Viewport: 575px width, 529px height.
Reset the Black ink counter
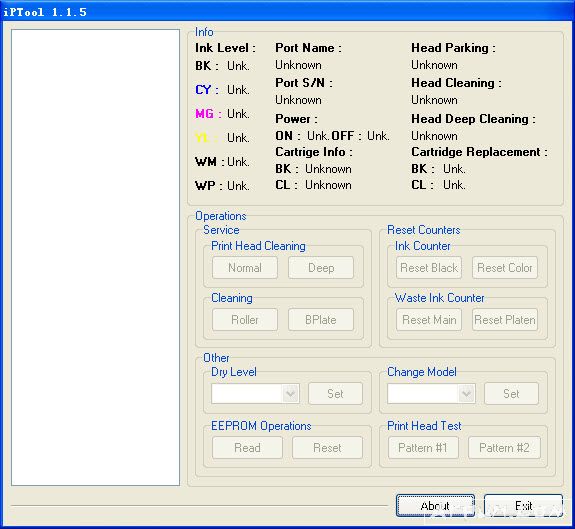[429, 268]
